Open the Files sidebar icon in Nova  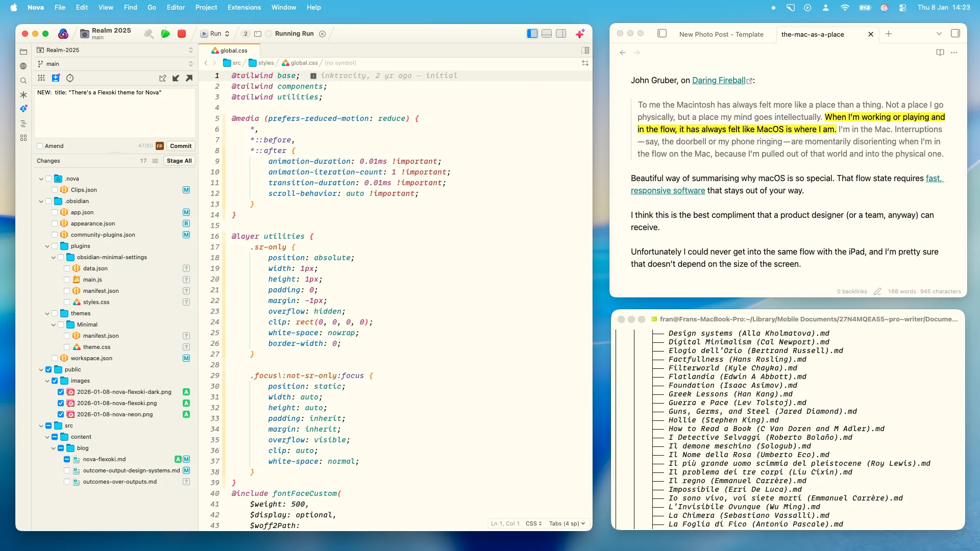pyautogui.click(x=23, y=52)
